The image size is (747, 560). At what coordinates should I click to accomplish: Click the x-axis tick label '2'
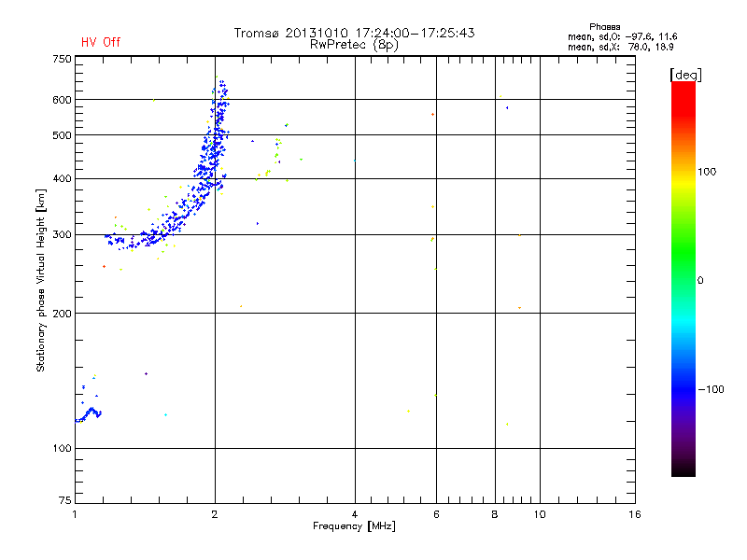pyautogui.click(x=215, y=514)
